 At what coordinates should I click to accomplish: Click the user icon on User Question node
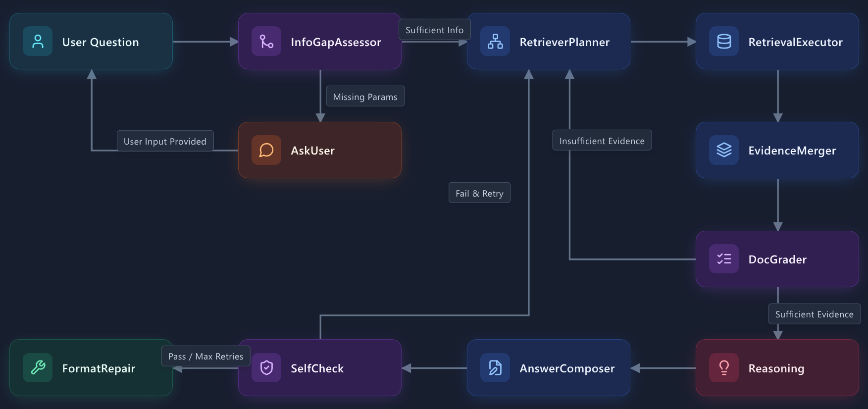(x=38, y=42)
